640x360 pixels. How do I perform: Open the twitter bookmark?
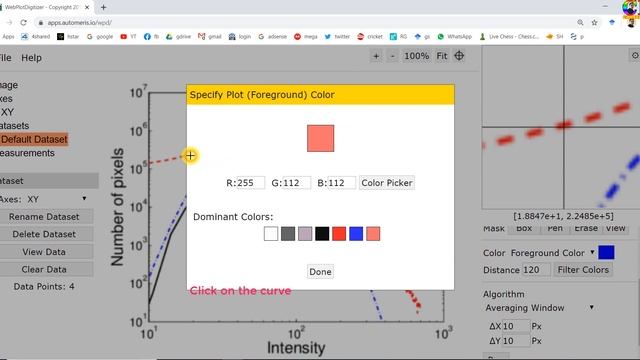[x=337, y=37]
